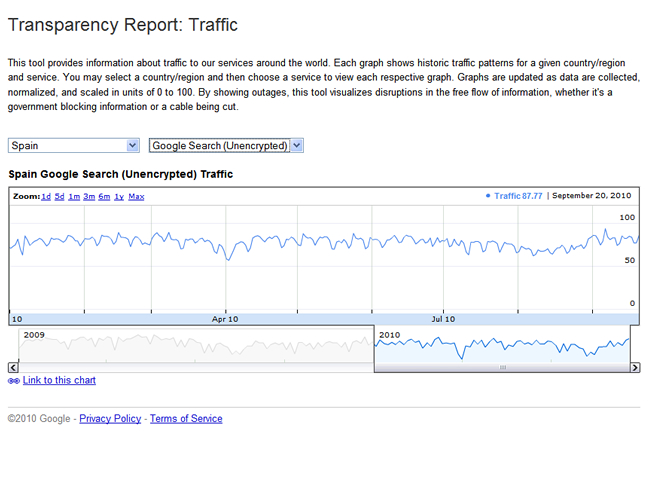This screenshot has width=668, height=492.
Task: Click the Spain Google Search (Unencrypted) Traffic heading
Action: [x=121, y=174]
